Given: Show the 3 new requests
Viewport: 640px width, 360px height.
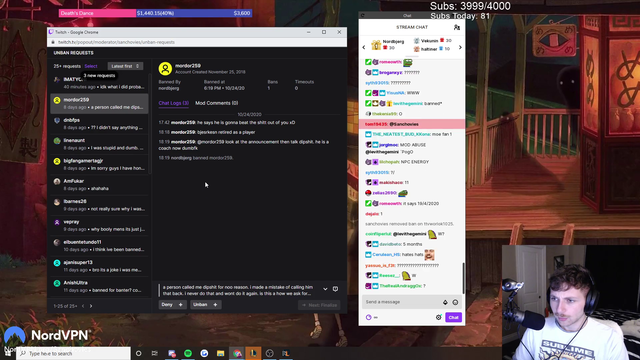Looking at the screenshot, I should point(100,76).
